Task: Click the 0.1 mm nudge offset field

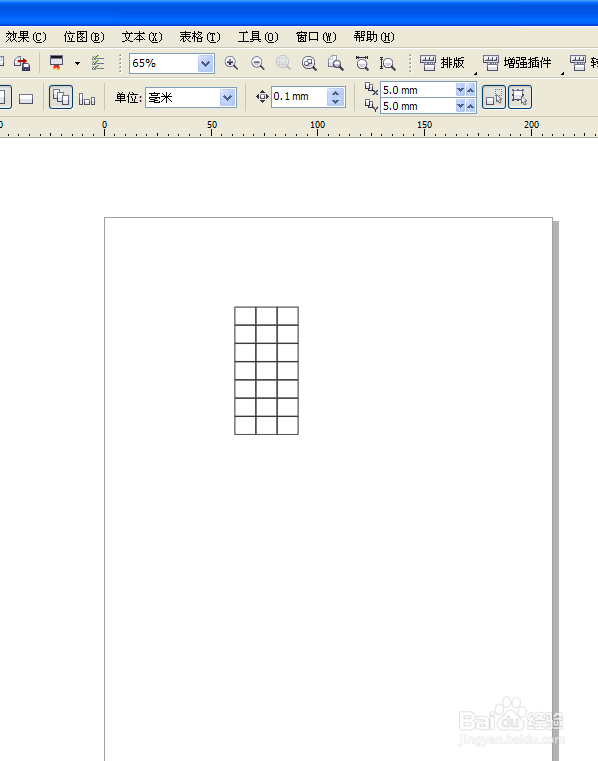Action: coord(299,97)
